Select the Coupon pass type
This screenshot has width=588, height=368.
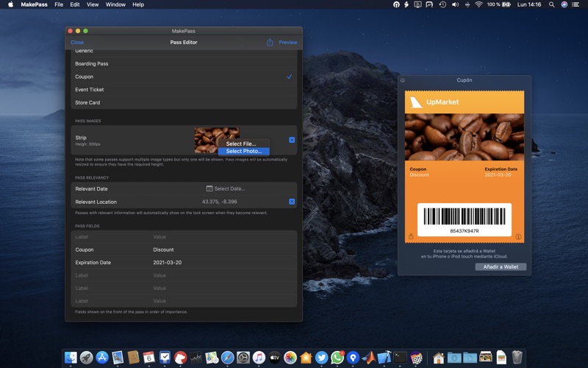tap(184, 77)
